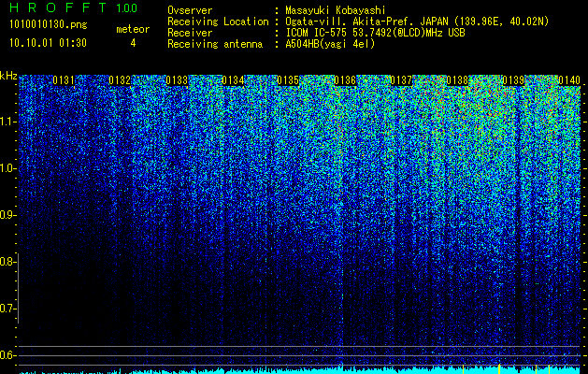Click the 0131 time marker
Image resolution: width=588 pixels, height=374 pixels.
[64, 80]
